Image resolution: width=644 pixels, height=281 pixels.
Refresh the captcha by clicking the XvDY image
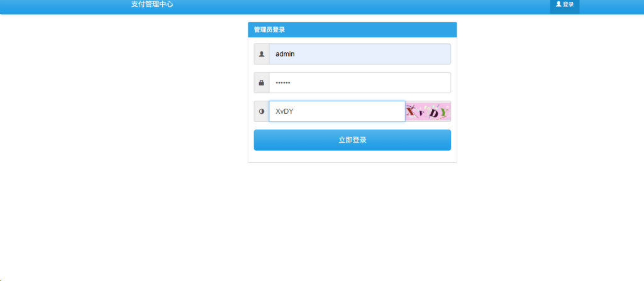coord(428,112)
